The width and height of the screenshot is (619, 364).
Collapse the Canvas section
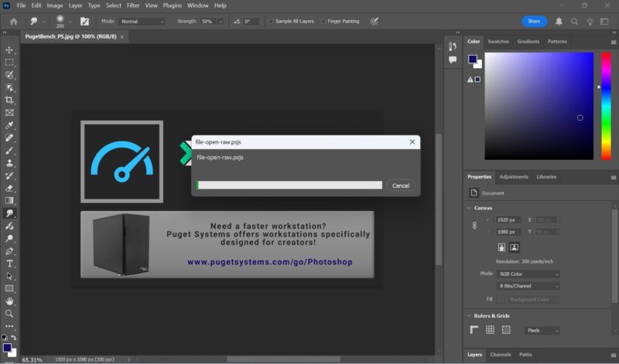pos(469,208)
